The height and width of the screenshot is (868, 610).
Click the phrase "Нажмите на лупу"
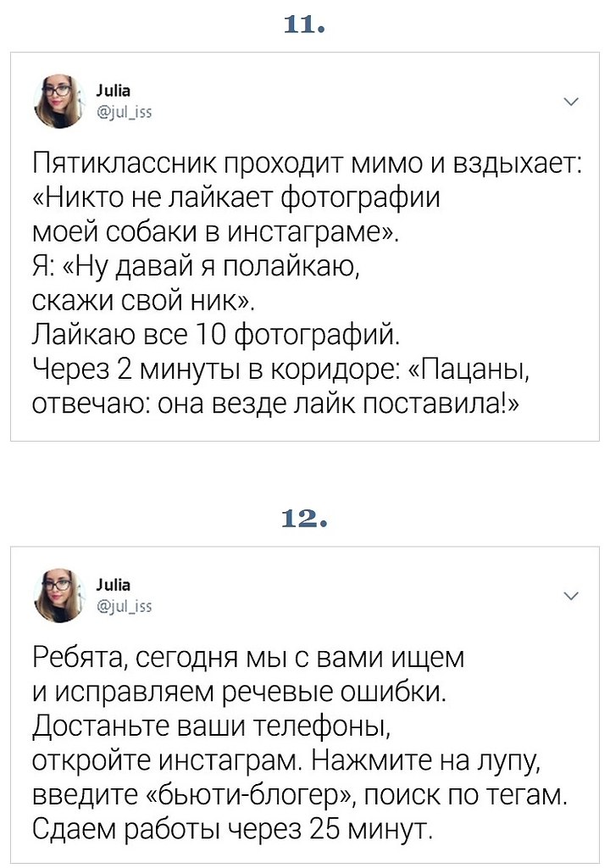coord(427,761)
